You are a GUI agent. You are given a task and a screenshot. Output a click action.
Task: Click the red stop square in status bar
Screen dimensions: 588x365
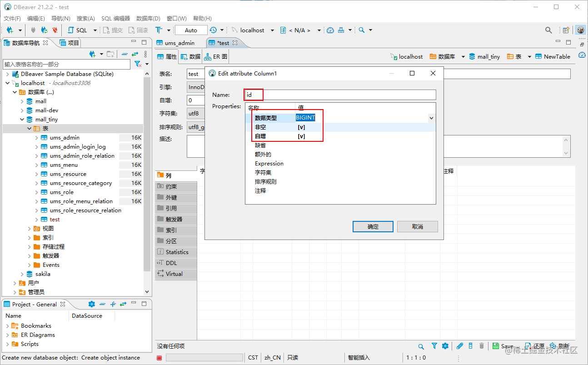coord(159,358)
